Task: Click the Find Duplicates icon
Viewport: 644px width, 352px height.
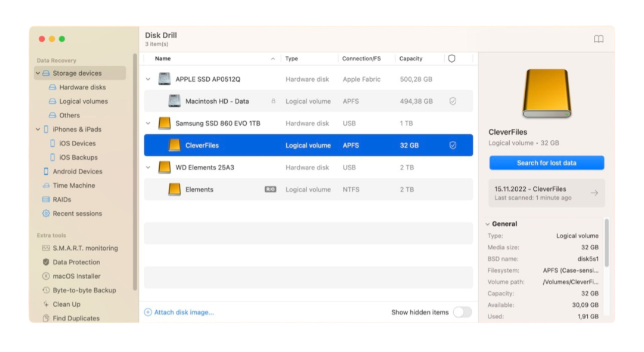Action: click(x=46, y=319)
